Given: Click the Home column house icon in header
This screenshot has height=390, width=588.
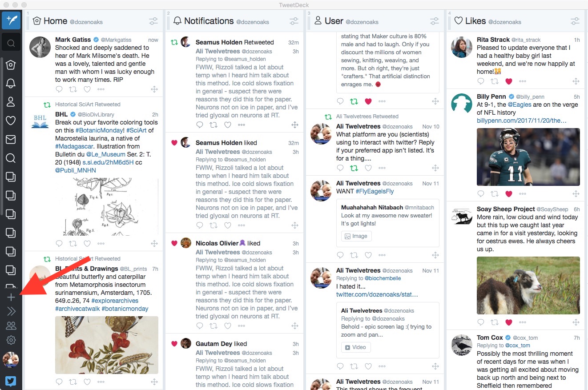Looking at the screenshot, I should pyautogui.click(x=37, y=21).
